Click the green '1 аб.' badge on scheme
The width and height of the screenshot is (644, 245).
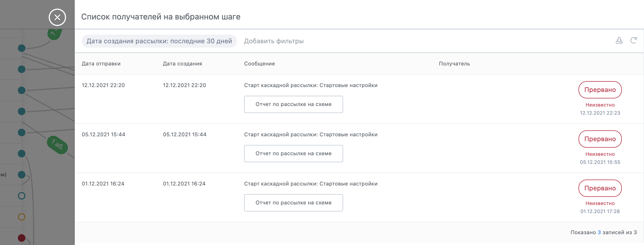click(57, 145)
